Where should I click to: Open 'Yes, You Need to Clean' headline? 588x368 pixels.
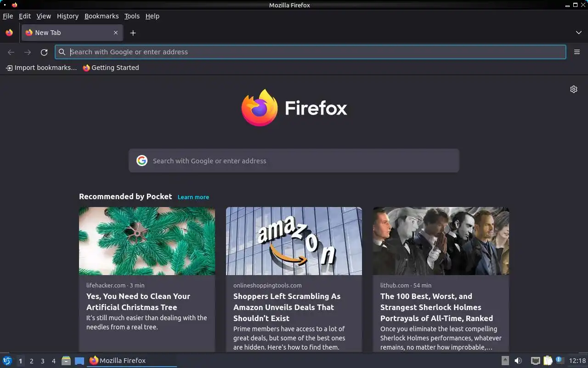pos(138,302)
